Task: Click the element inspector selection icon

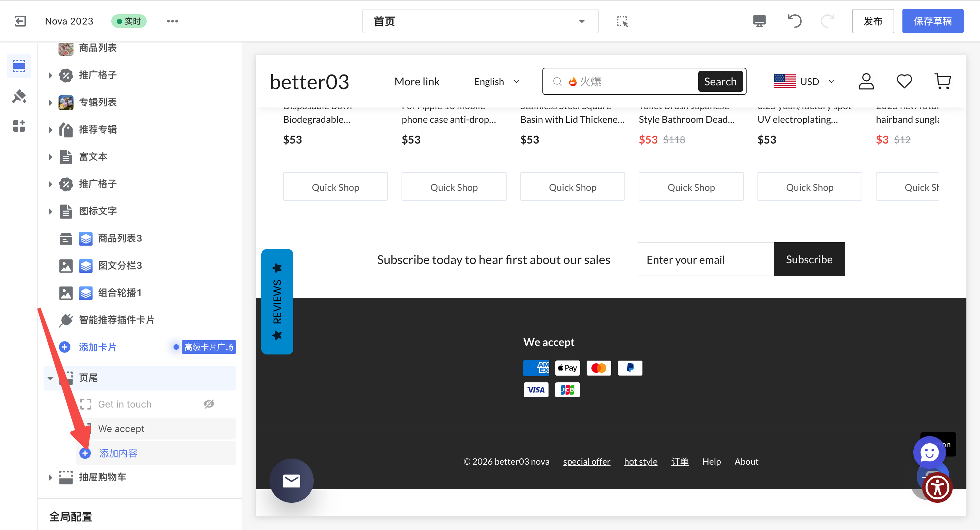Action: (x=622, y=21)
